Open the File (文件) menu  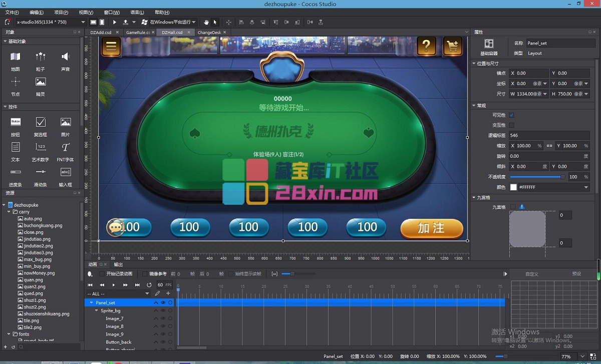(x=12, y=12)
